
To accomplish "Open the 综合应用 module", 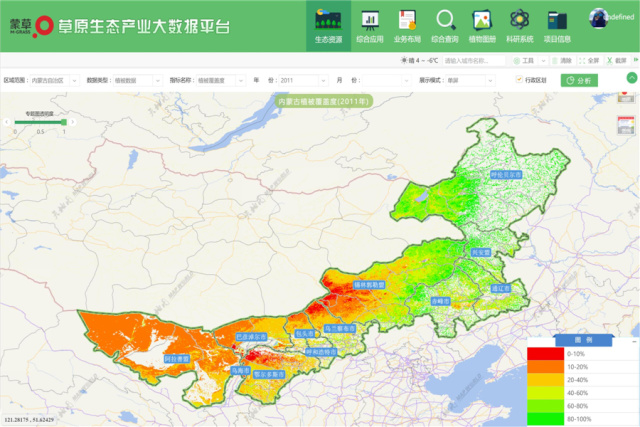I will coord(369,25).
